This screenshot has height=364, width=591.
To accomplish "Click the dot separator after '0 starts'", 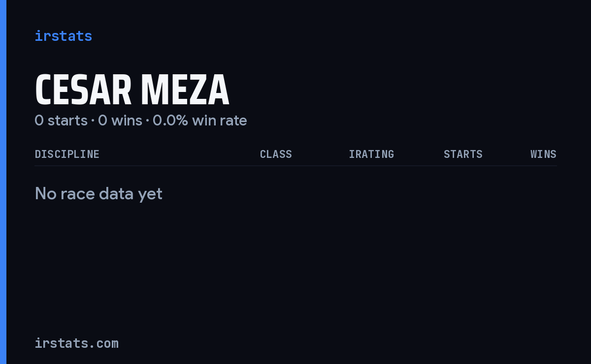I will [x=93, y=121].
